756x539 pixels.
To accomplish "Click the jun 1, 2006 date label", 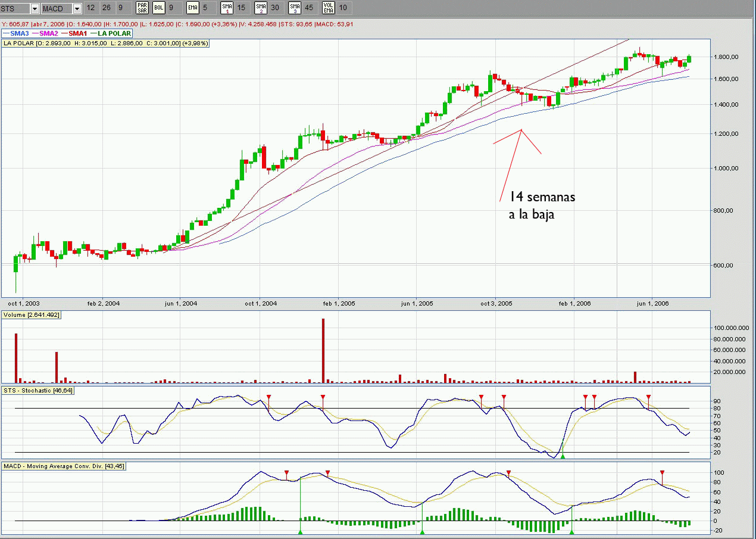I will tap(652, 303).
